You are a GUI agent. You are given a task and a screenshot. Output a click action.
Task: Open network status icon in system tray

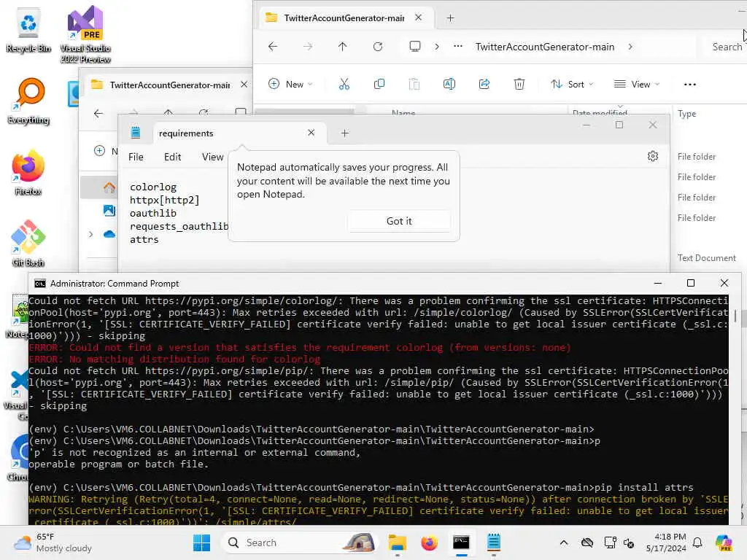(x=610, y=542)
